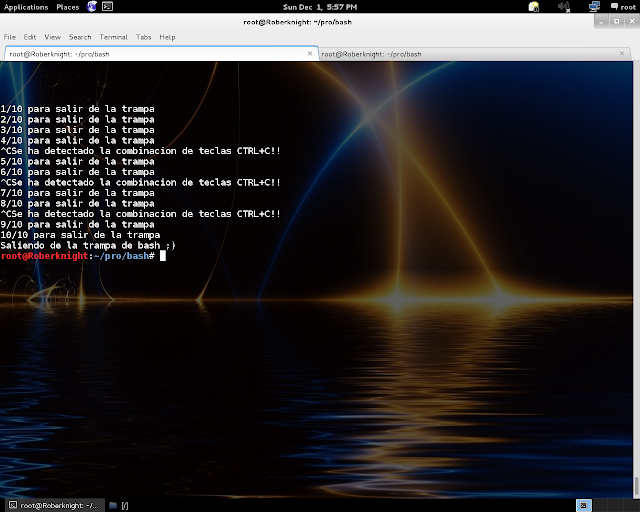Open the Applications menu in top panel
640x512 pixels.
pos(26,7)
